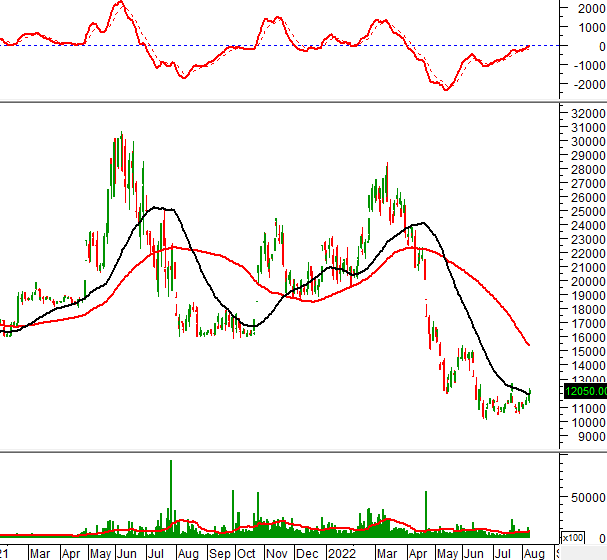Image resolution: width=607 pixels, height=560 pixels.
Task: Click the 2022 year label on time axis
Action: pos(341,553)
